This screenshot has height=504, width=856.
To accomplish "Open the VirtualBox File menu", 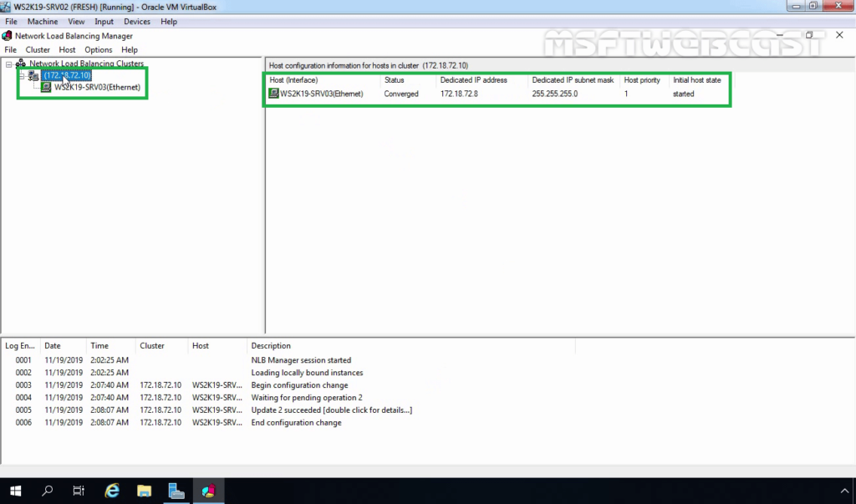I will pos(11,22).
